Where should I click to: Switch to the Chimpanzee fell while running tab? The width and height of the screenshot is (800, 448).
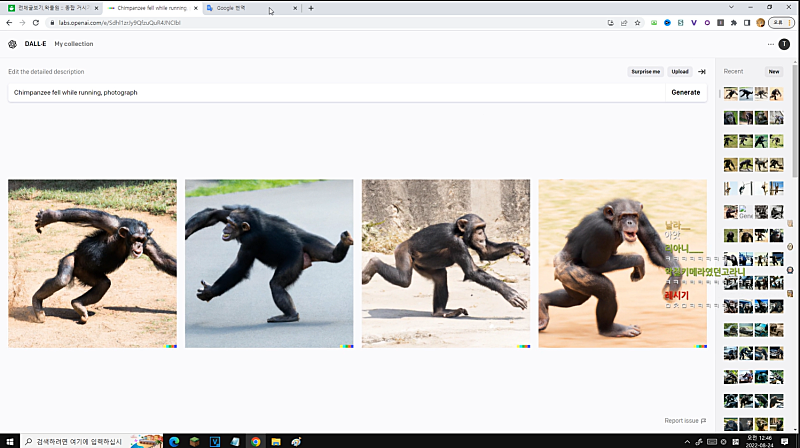click(152, 8)
